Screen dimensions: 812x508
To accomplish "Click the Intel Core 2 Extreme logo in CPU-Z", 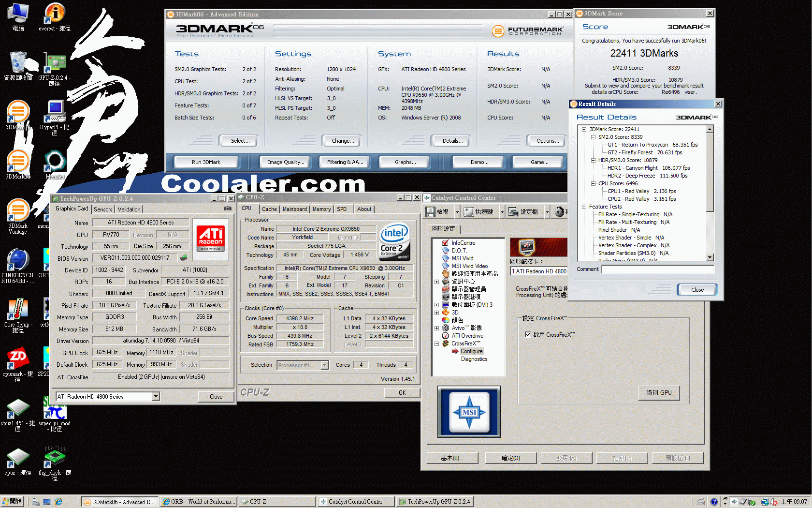I will [394, 241].
